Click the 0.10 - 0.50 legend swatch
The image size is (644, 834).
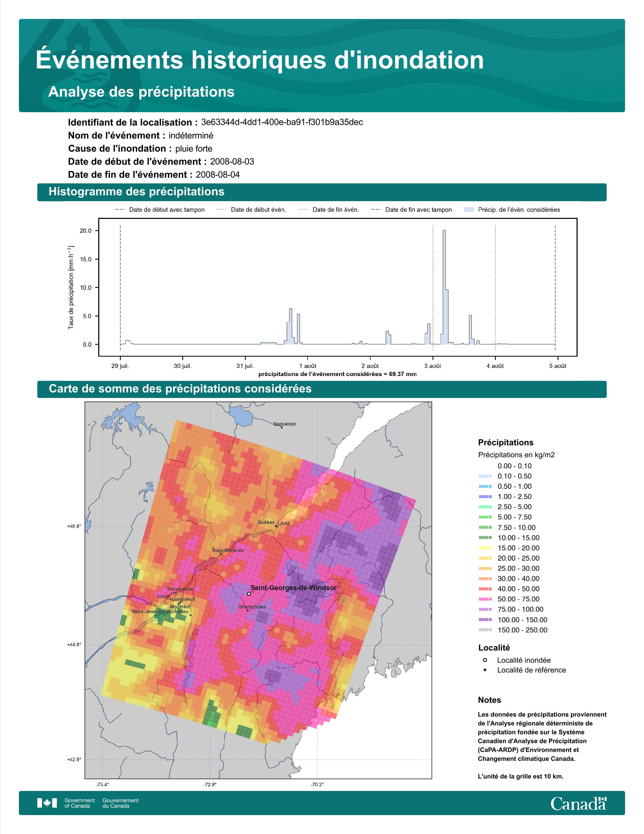[485, 476]
